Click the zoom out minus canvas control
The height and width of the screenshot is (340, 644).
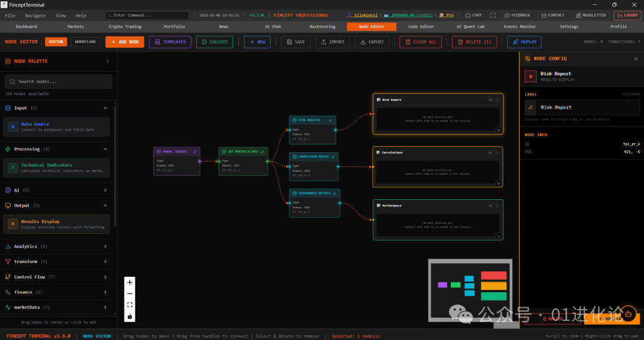(x=130, y=293)
